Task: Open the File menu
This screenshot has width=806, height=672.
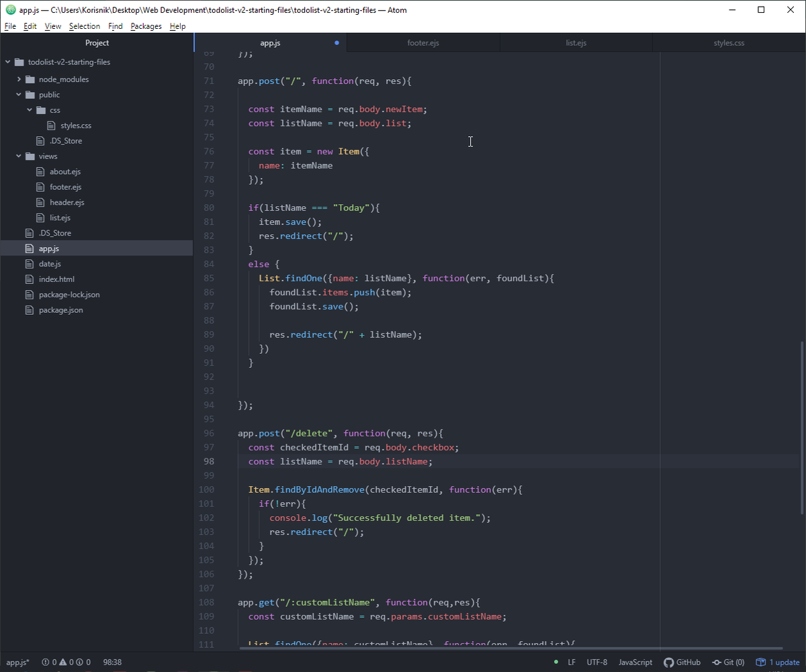Action: [10, 26]
